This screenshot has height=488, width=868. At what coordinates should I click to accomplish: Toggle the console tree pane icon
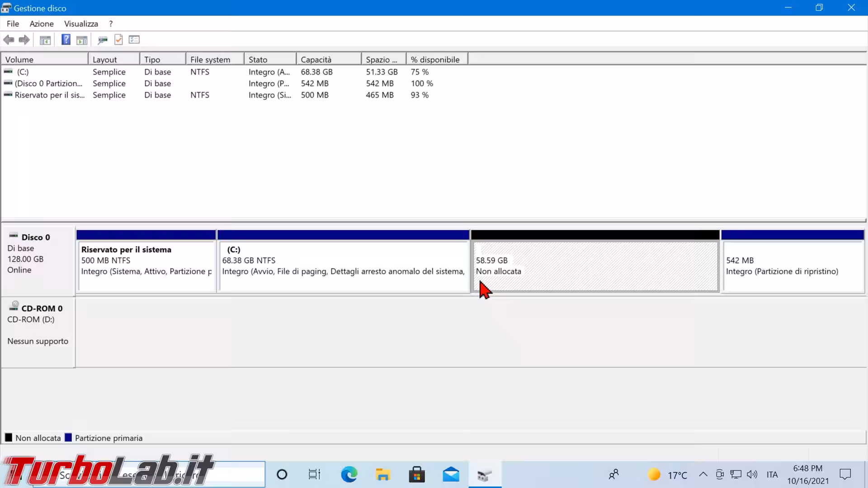[x=45, y=40]
